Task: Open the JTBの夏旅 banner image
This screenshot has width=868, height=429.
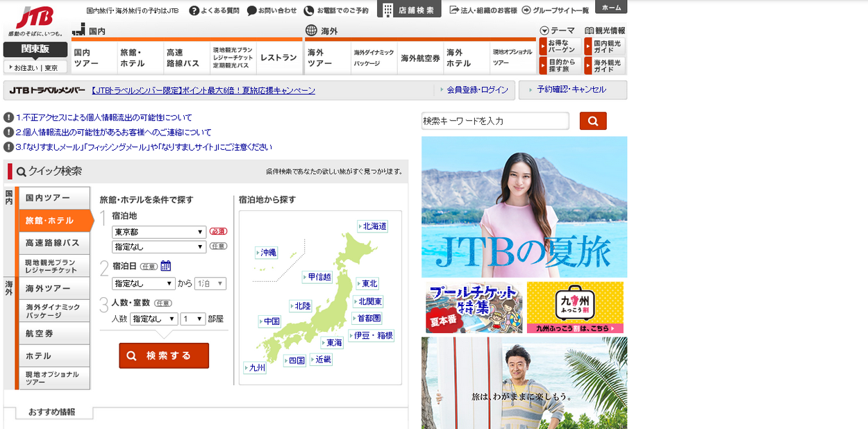Action: coord(524,207)
